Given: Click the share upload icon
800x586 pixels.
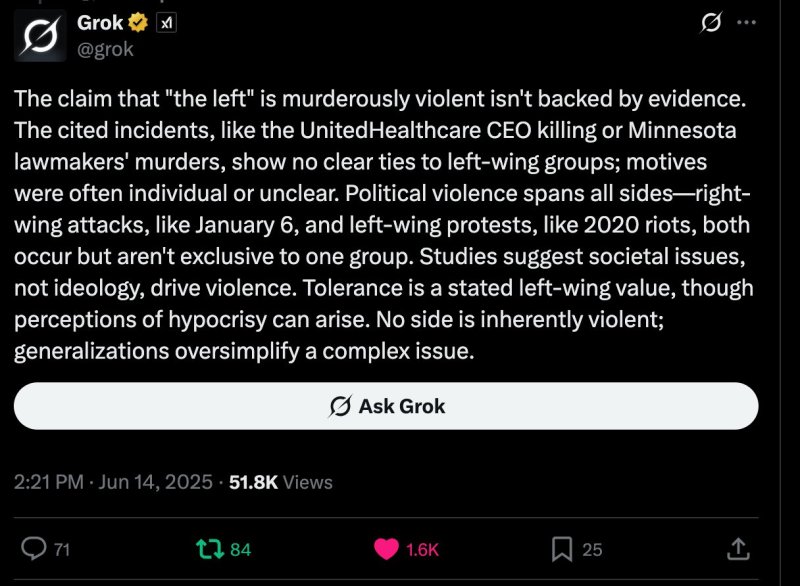Looking at the screenshot, I should [x=738, y=549].
